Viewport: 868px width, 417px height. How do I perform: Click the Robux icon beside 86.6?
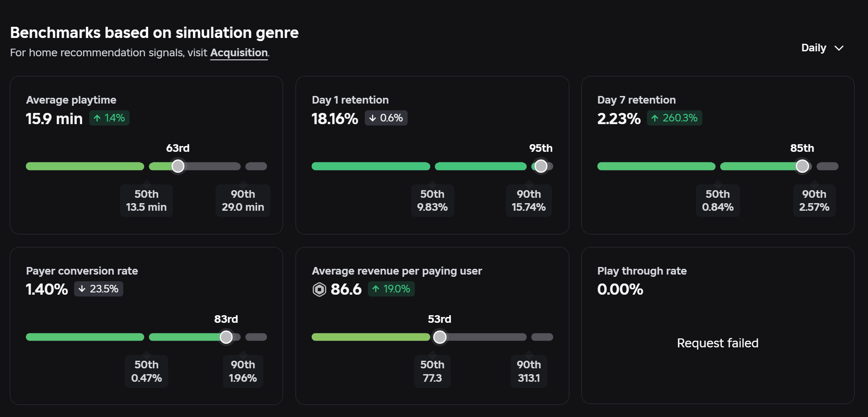tap(319, 290)
